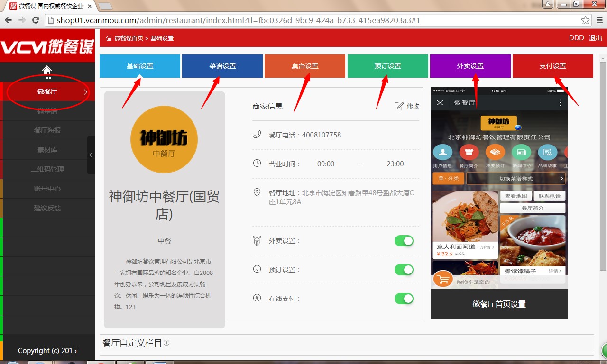Screen dimensions: 607x364
Task: Click the 退出 logout link
Action: coord(596,38)
